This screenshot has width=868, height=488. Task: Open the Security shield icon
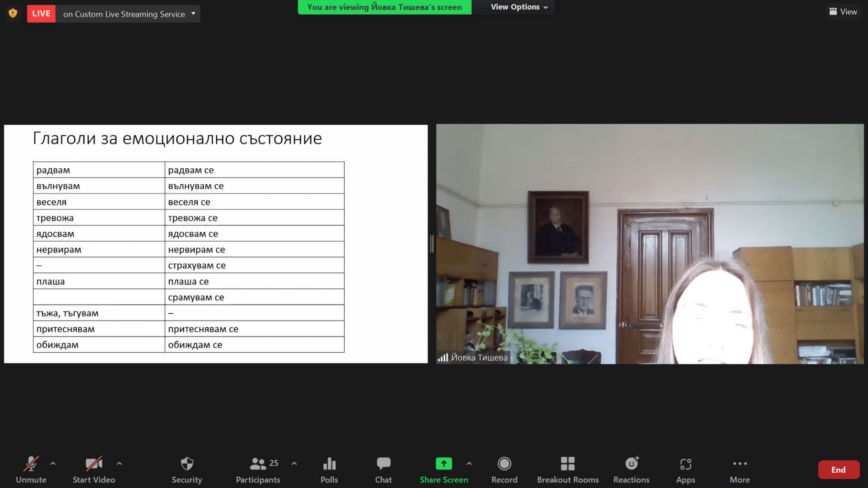[187, 464]
